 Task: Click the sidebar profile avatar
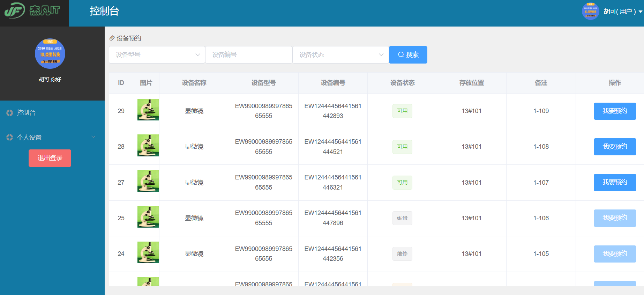[x=50, y=54]
